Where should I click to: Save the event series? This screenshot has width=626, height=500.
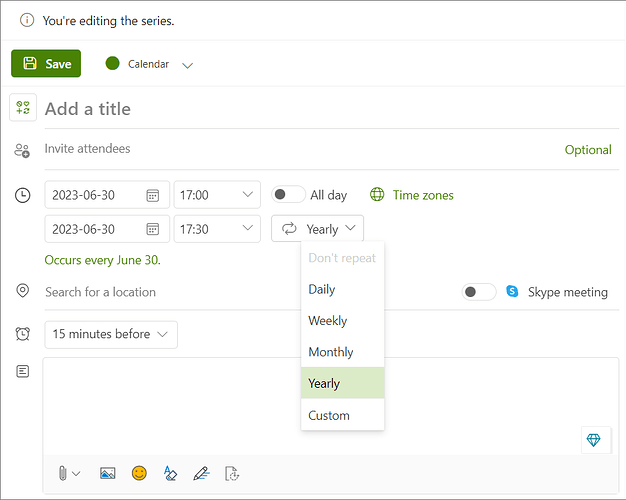[46, 63]
